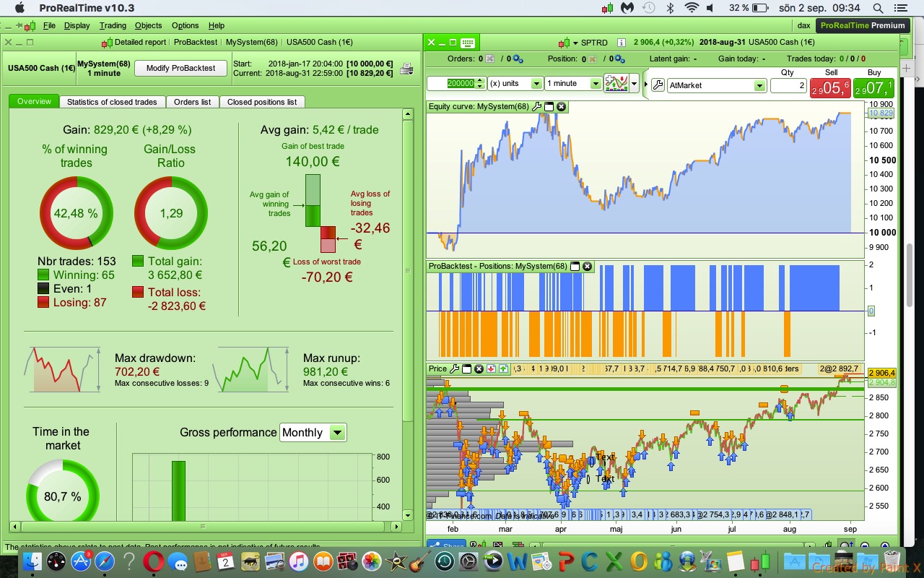Click the percent winning trades donut chart
The height and width of the screenshot is (578, 924).
tap(77, 213)
